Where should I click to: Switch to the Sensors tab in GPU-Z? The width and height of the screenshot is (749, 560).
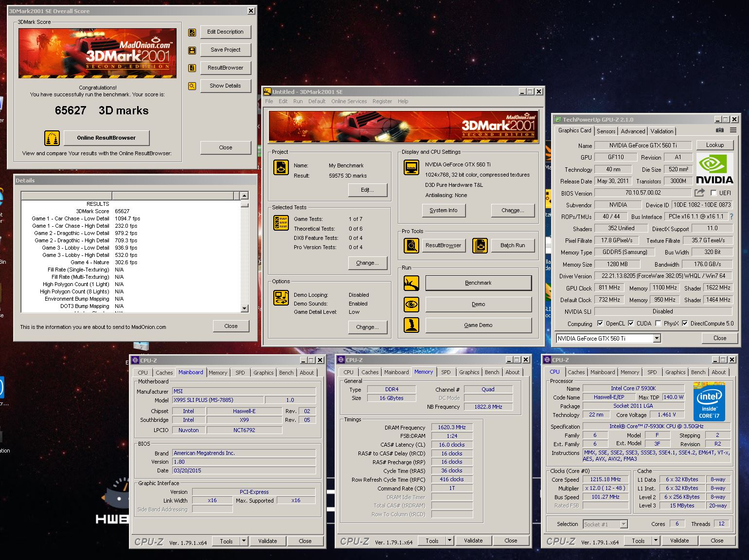606,131
